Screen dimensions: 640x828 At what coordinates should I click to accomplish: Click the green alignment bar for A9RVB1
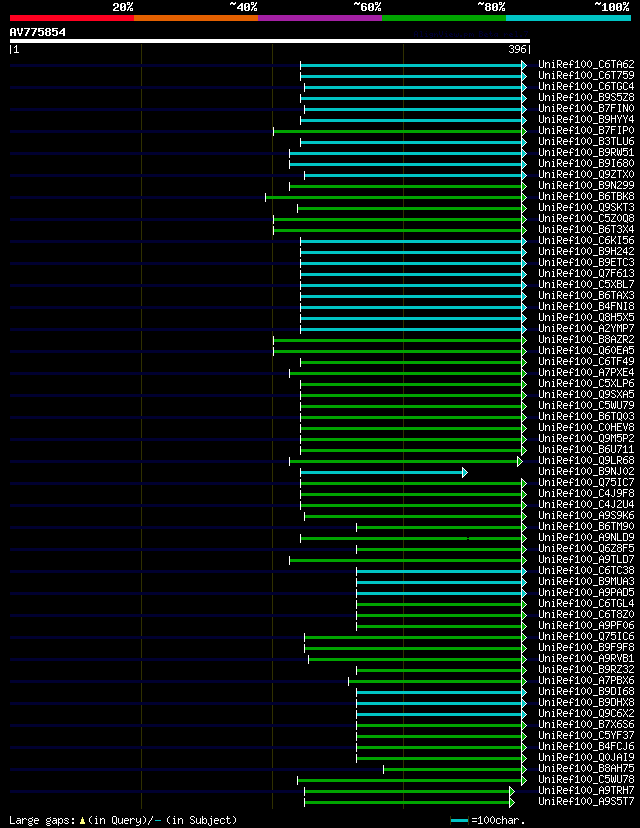click(418, 660)
